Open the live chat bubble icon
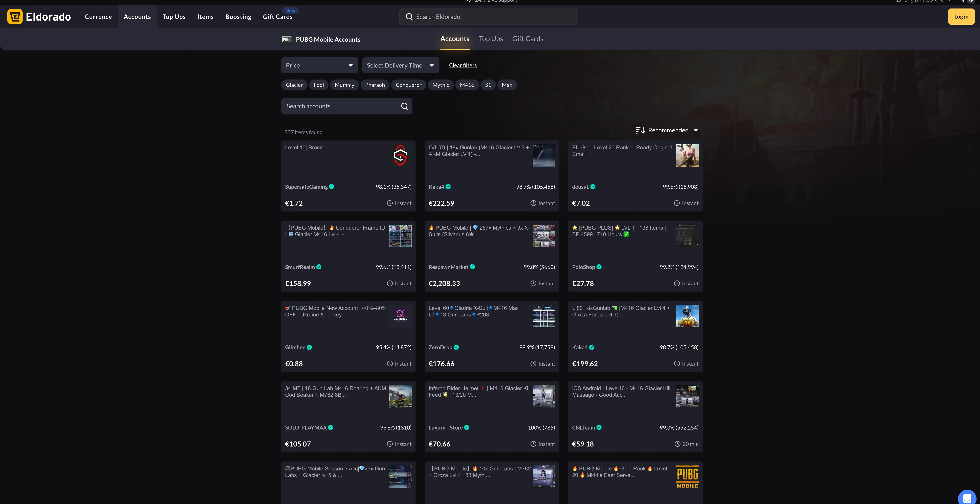The image size is (980, 504). tap(967, 498)
